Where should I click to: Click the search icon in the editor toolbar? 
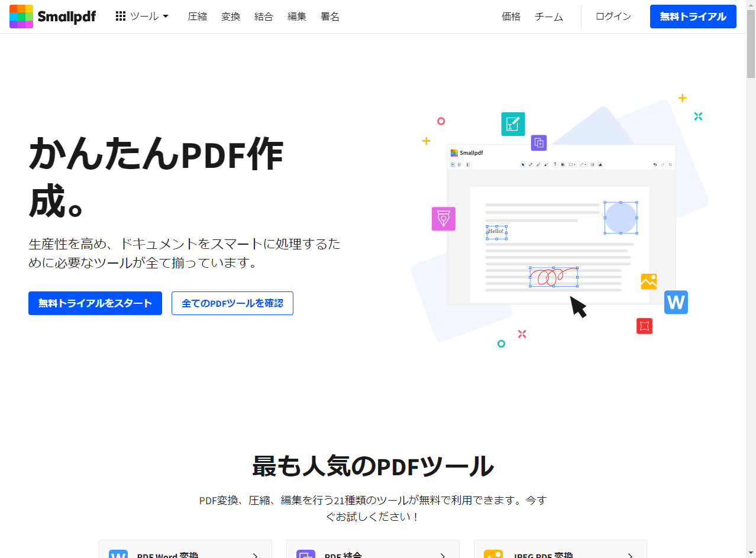tap(670, 164)
